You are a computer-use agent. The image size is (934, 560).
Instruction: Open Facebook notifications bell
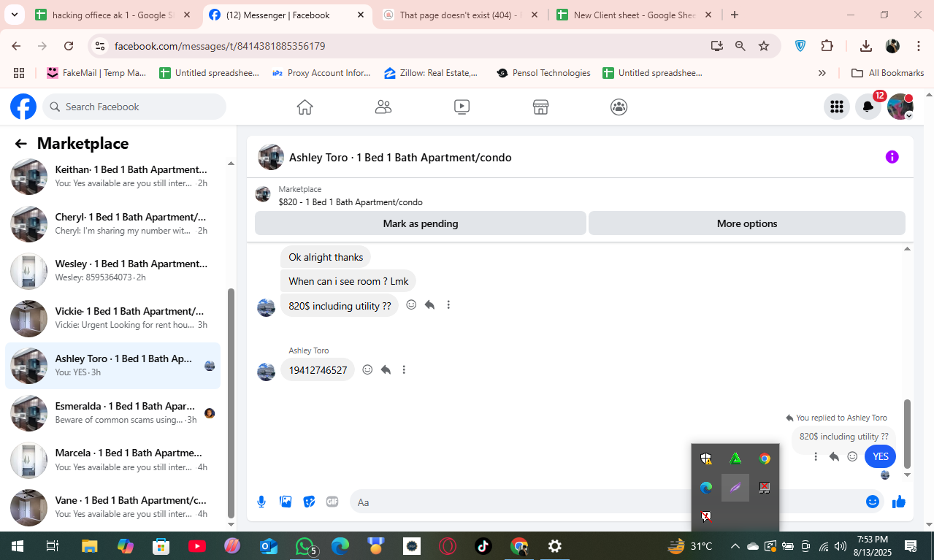868,107
